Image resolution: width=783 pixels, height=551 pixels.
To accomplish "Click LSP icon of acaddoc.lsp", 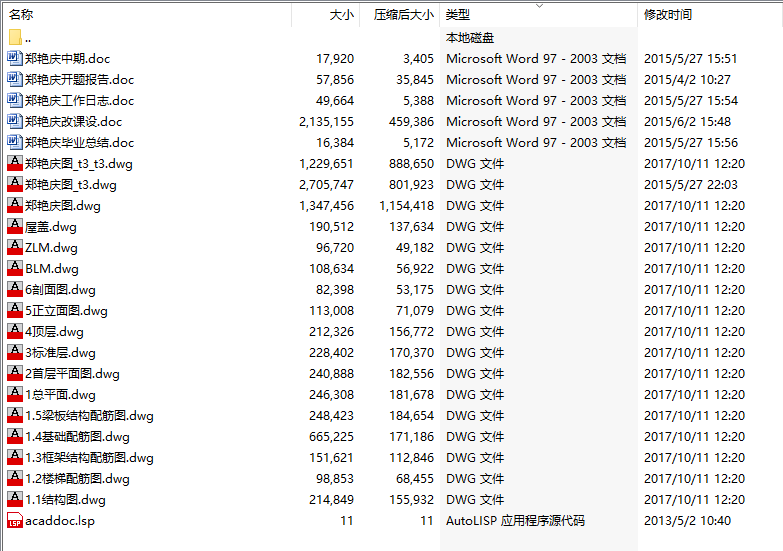I will [x=15, y=520].
